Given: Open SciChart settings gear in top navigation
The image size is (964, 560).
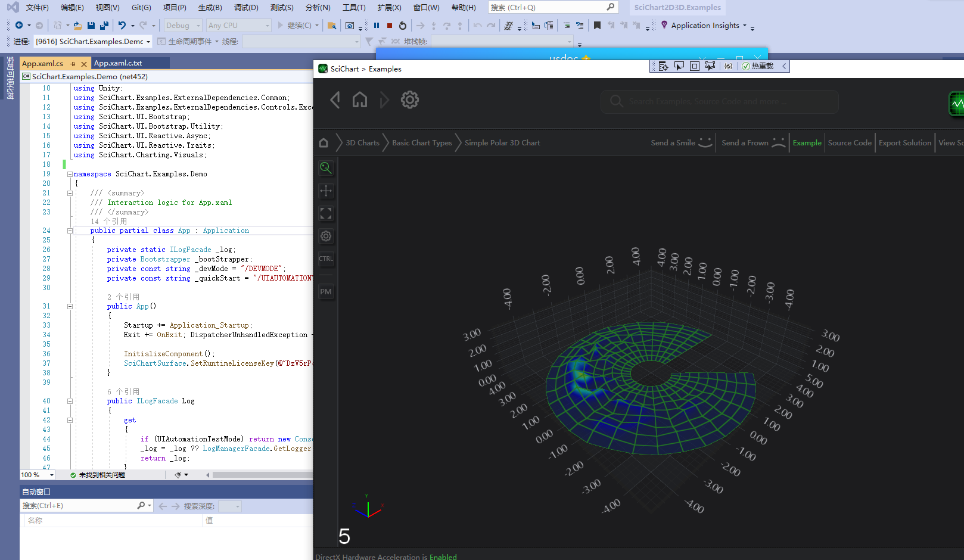Looking at the screenshot, I should 410,100.
